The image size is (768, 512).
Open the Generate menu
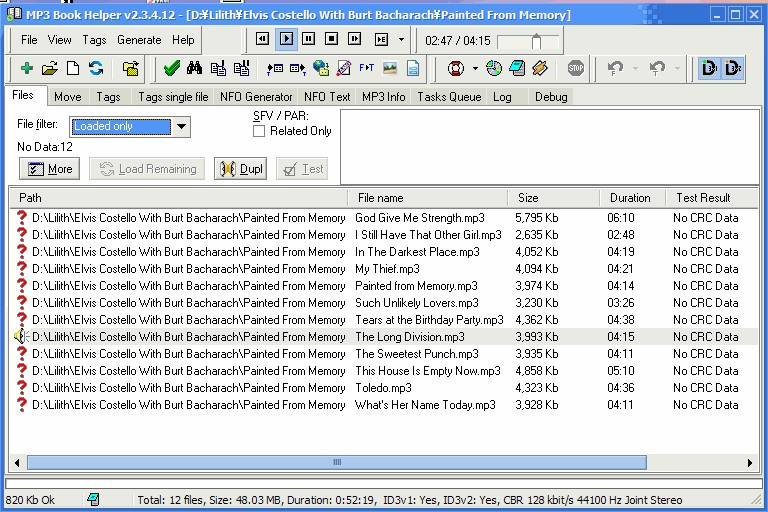pos(139,40)
